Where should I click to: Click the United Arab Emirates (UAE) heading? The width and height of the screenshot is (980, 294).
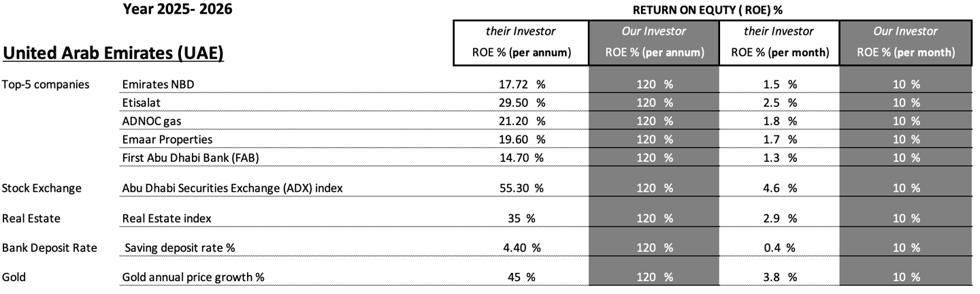(114, 52)
